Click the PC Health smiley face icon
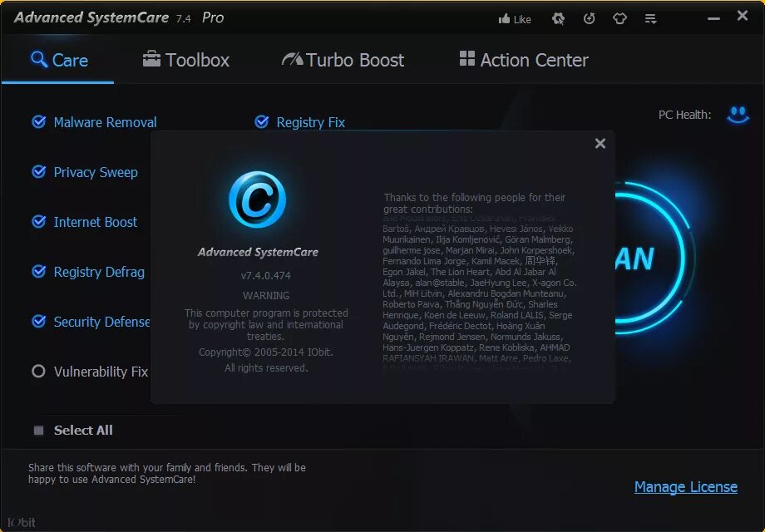 pyautogui.click(x=738, y=115)
